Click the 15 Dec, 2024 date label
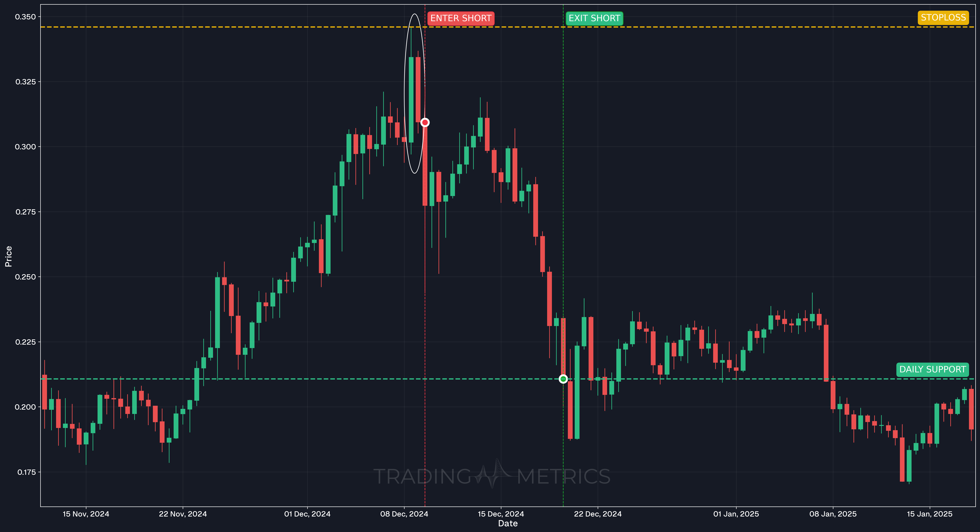 (501, 514)
